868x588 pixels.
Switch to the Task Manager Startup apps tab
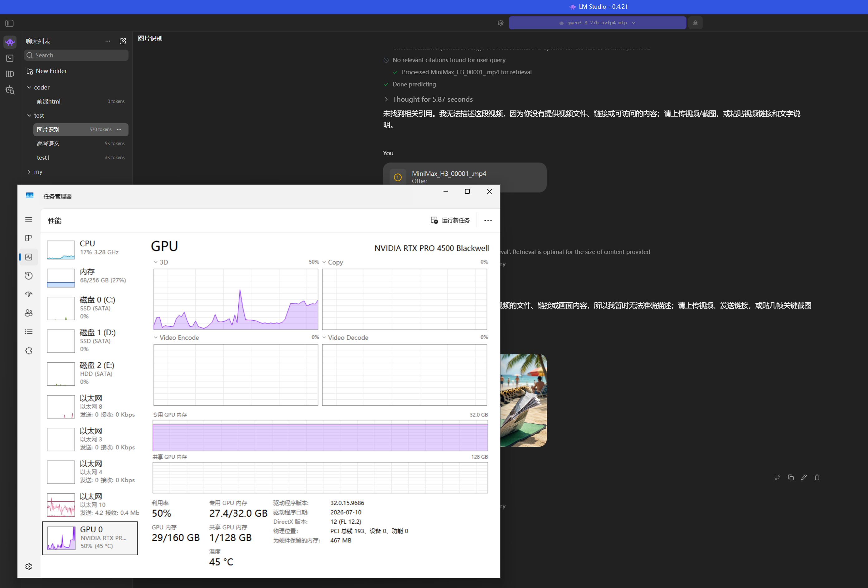tap(29, 294)
